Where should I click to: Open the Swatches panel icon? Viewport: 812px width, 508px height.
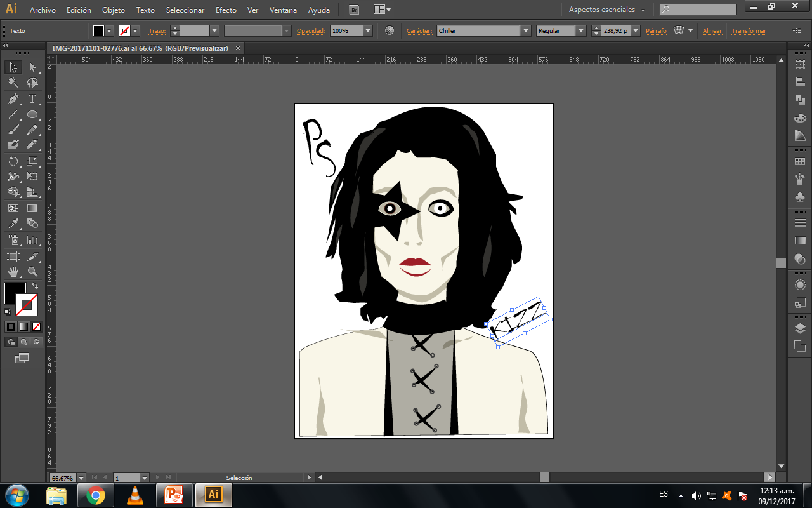click(800, 163)
